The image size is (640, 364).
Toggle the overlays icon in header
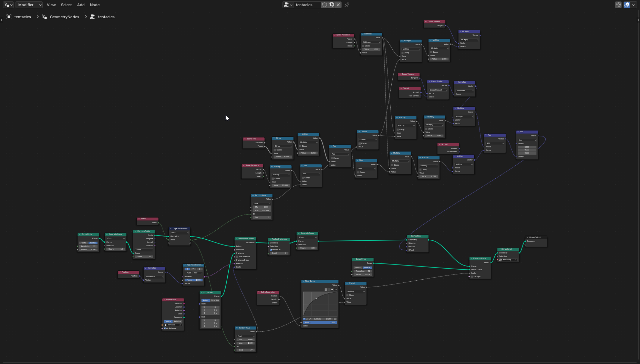coord(627,5)
